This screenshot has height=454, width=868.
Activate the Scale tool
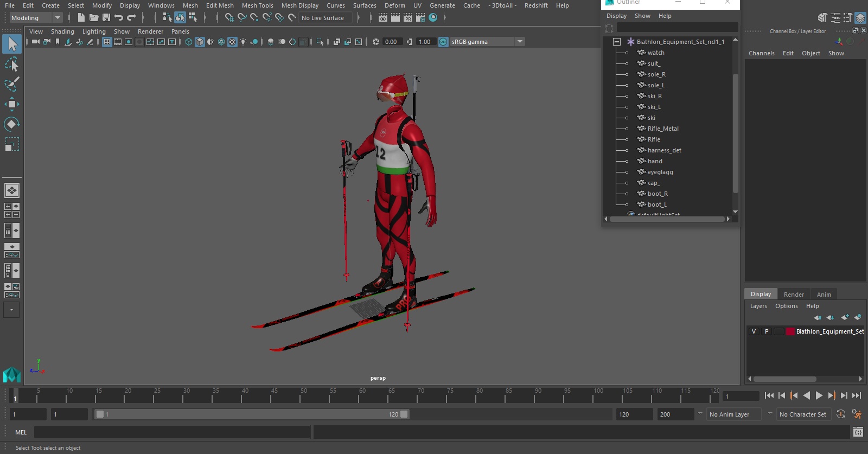click(x=12, y=144)
